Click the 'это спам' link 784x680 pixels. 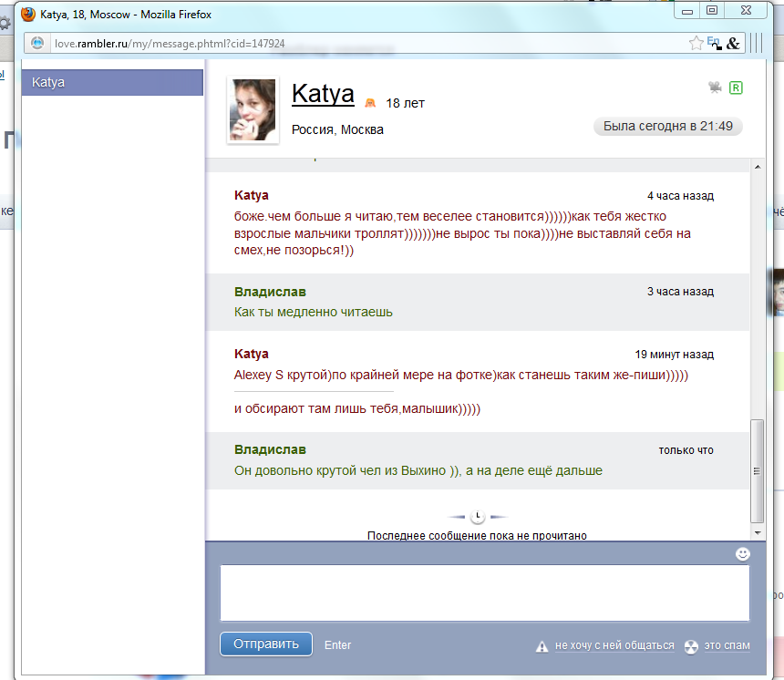[727, 645]
